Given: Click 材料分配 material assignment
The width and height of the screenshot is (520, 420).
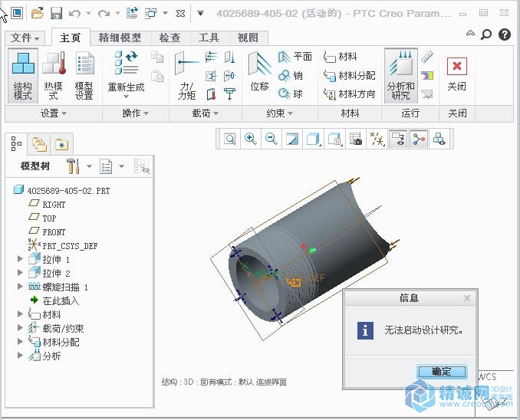Looking at the screenshot, I should coord(349,76).
